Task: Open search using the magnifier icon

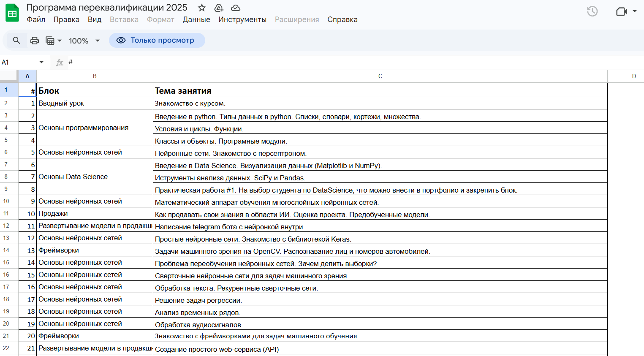Action: (16, 41)
